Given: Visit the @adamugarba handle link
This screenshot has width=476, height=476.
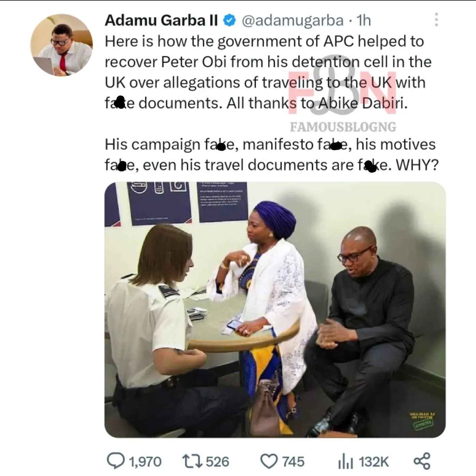Looking at the screenshot, I should 293,21.
